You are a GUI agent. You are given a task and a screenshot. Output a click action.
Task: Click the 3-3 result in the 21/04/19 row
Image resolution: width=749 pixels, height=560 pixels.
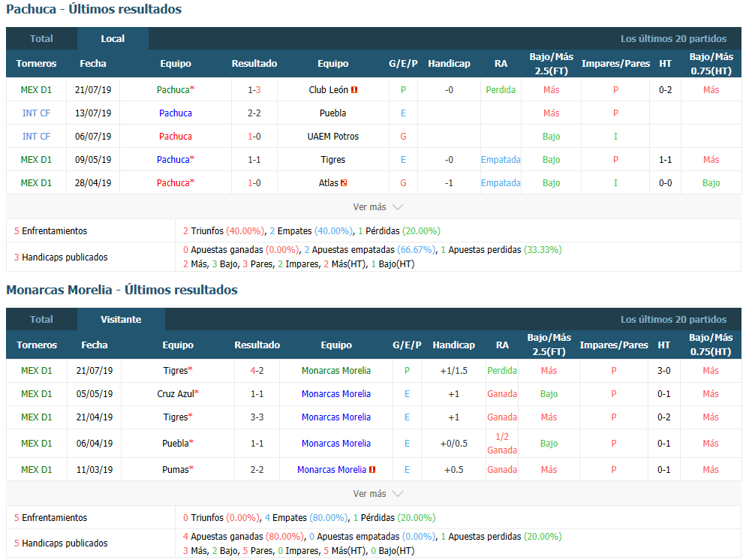[257, 417]
